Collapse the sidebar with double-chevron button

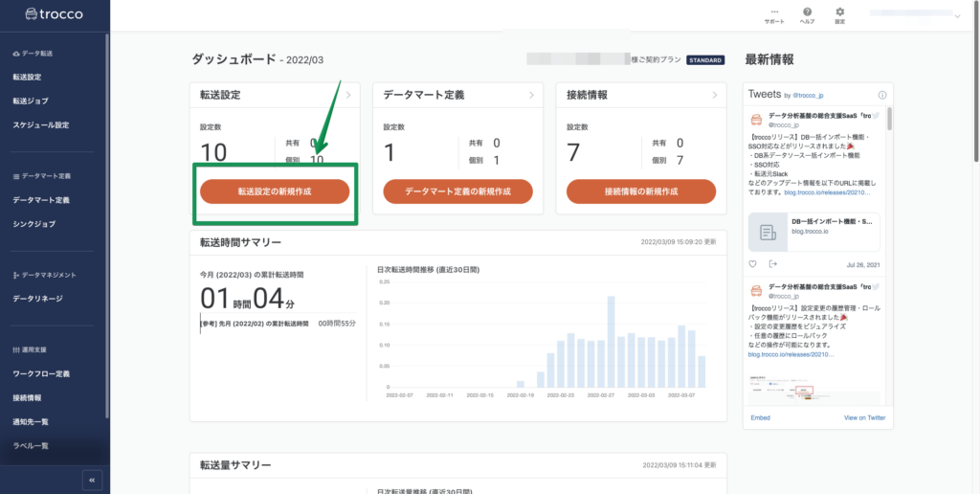click(x=92, y=480)
